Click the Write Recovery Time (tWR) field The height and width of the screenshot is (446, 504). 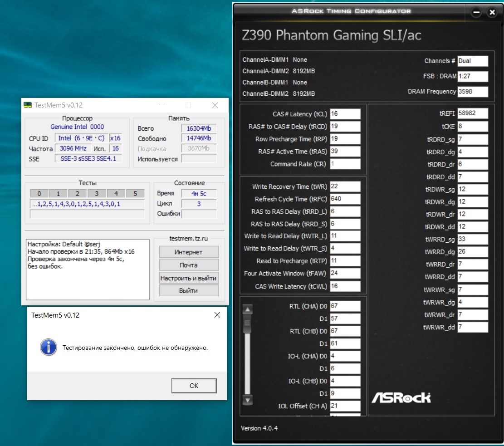tap(345, 186)
